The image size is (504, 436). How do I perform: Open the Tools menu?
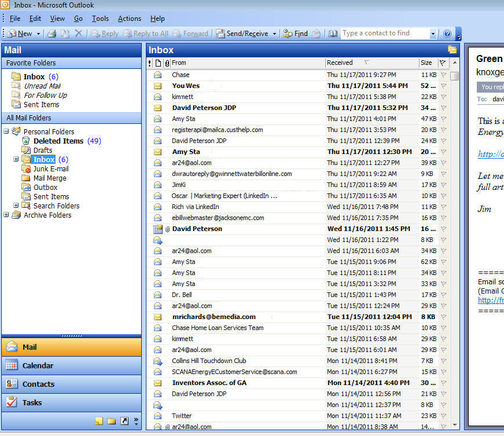click(100, 18)
